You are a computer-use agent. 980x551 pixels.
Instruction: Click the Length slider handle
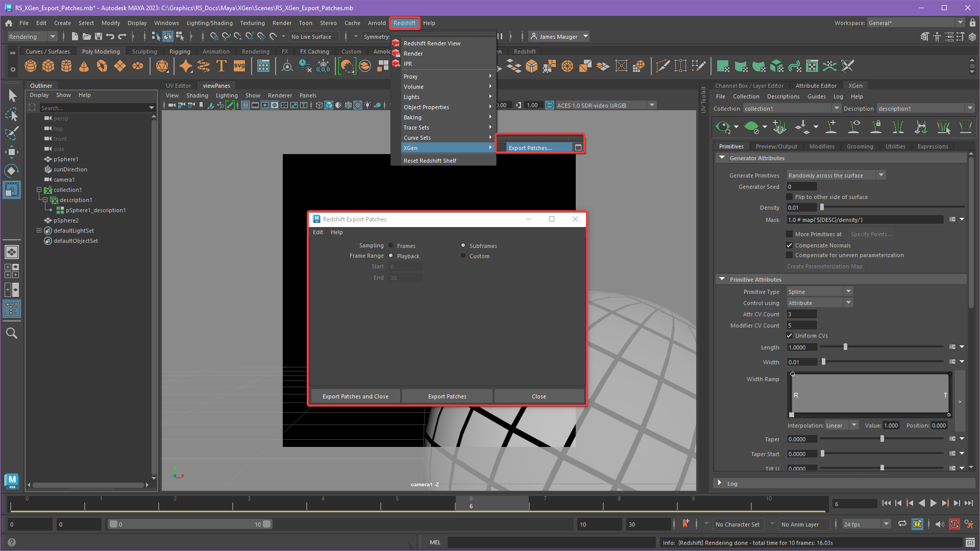tap(845, 347)
